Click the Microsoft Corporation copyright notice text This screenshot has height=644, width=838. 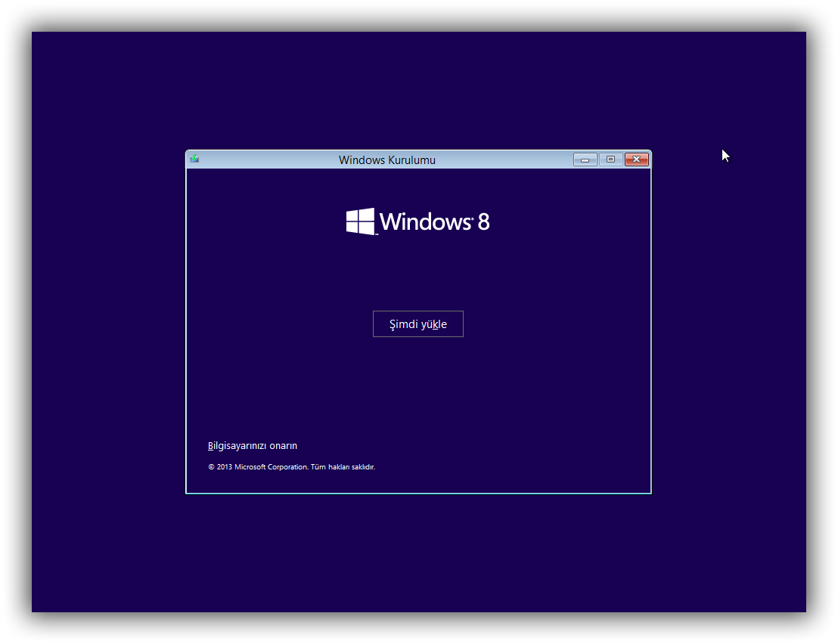(292, 466)
